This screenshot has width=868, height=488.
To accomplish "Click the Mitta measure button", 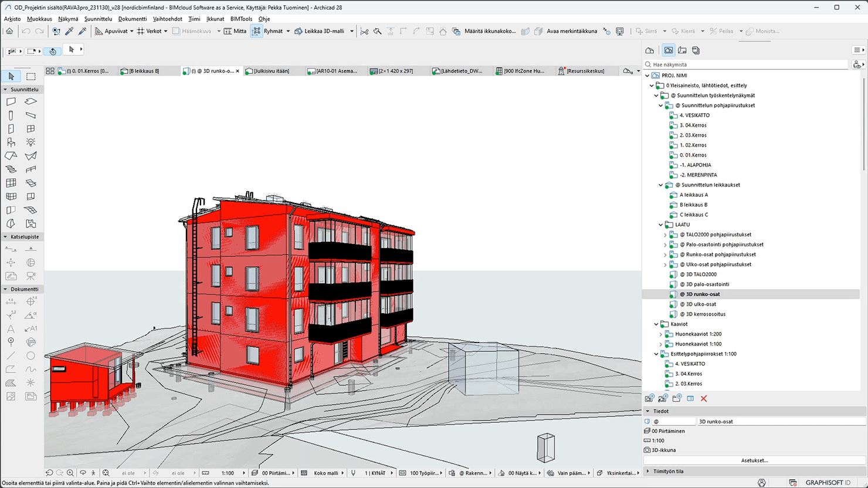I will coord(235,31).
